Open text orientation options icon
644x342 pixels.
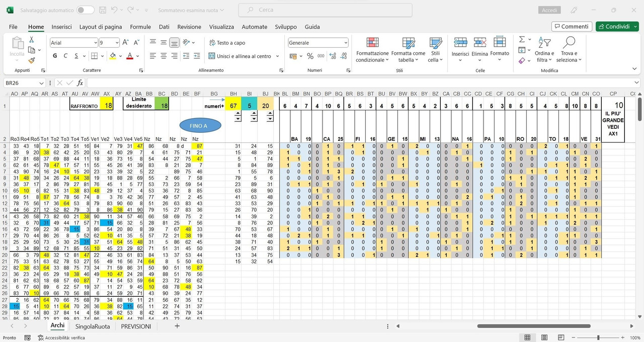[x=187, y=43]
